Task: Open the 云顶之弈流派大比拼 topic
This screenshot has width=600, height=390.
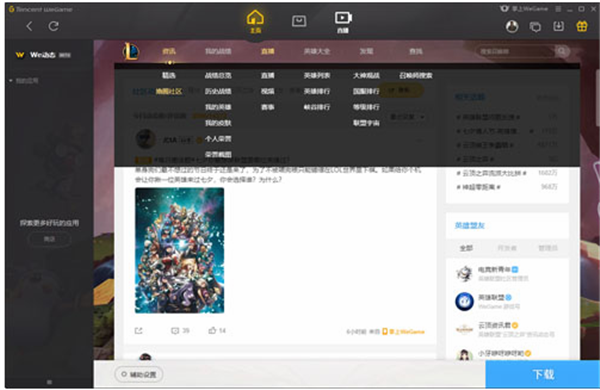Action: tap(491, 173)
